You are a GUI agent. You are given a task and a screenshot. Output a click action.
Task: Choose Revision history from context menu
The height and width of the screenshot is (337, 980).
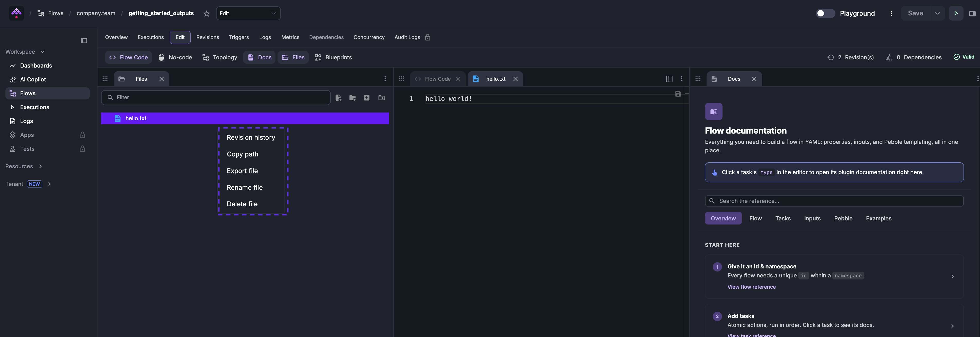coord(251,137)
